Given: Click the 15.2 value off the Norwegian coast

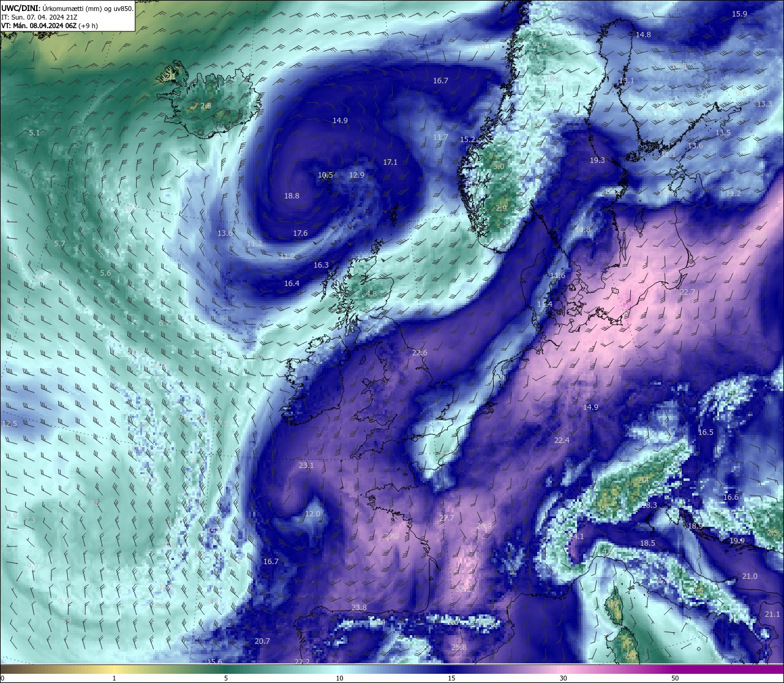Looking at the screenshot, I should pyautogui.click(x=467, y=140).
